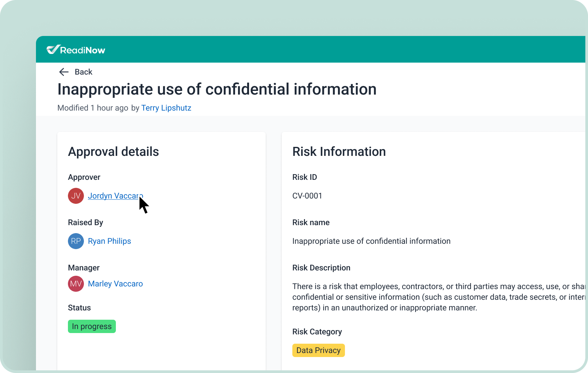Click the Risk Category field label
Image resolution: width=588 pixels, height=373 pixels.
coord(317,332)
